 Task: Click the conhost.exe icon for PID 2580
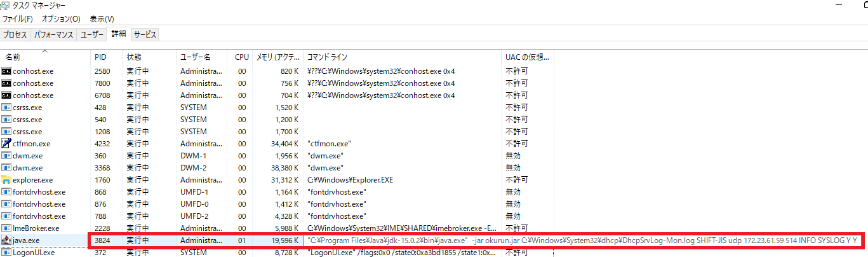coord(6,71)
